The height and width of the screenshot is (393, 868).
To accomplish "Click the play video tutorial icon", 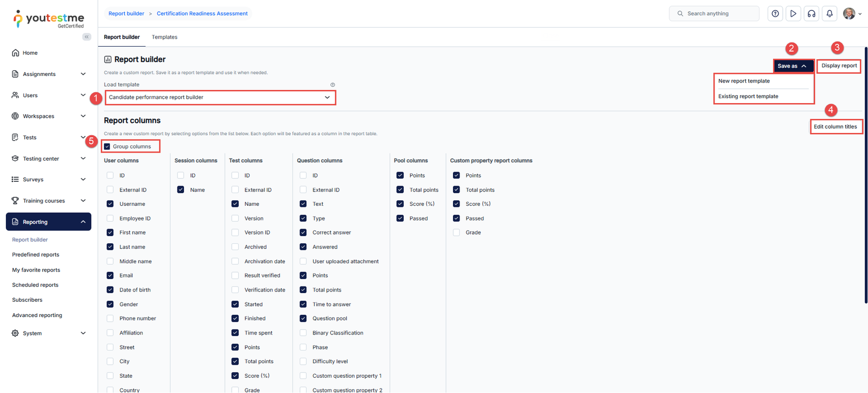I will point(793,14).
